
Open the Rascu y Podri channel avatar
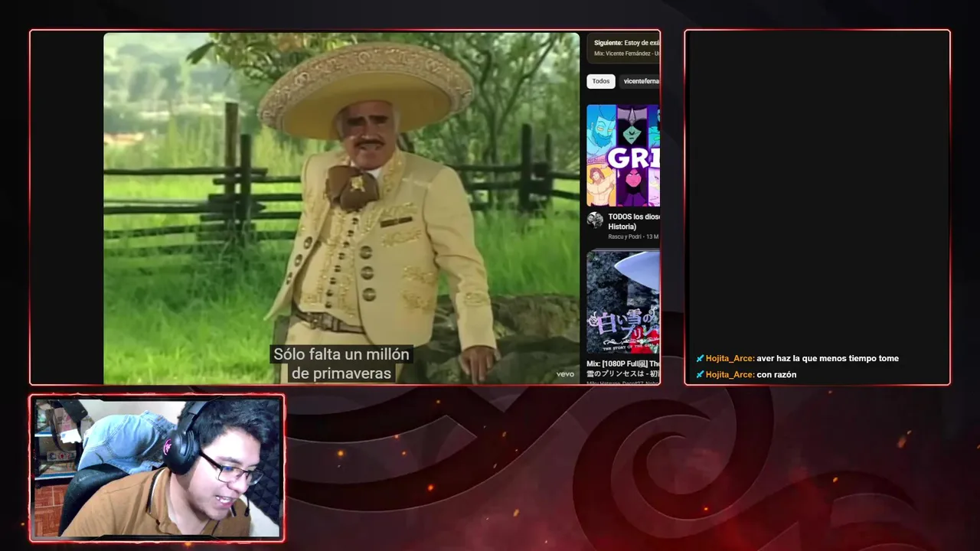(595, 220)
